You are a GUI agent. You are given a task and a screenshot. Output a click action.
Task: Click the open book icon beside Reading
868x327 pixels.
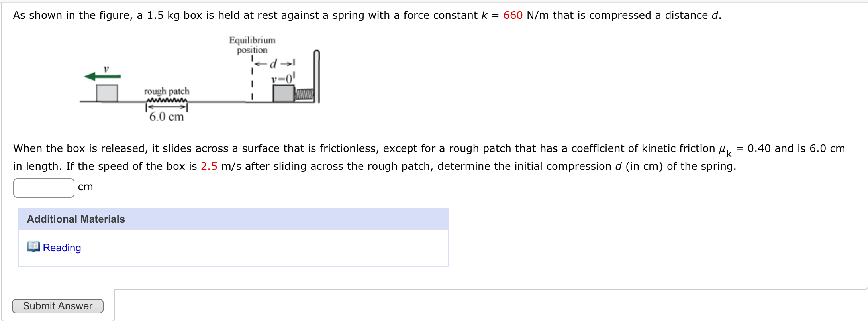click(x=33, y=247)
